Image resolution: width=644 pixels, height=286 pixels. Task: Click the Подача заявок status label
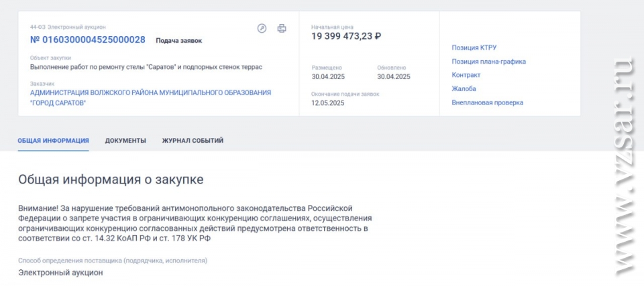coord(178,41)
